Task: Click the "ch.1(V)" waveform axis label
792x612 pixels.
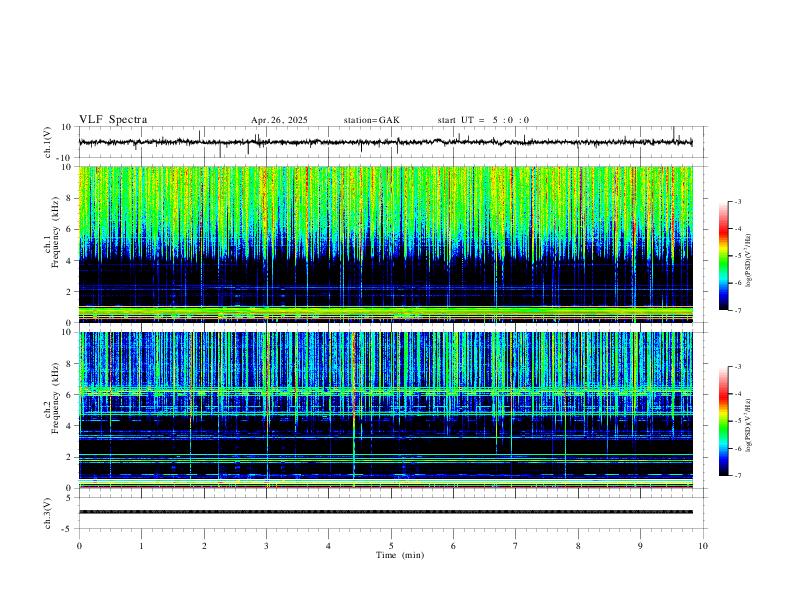Action: pos(48,142)
